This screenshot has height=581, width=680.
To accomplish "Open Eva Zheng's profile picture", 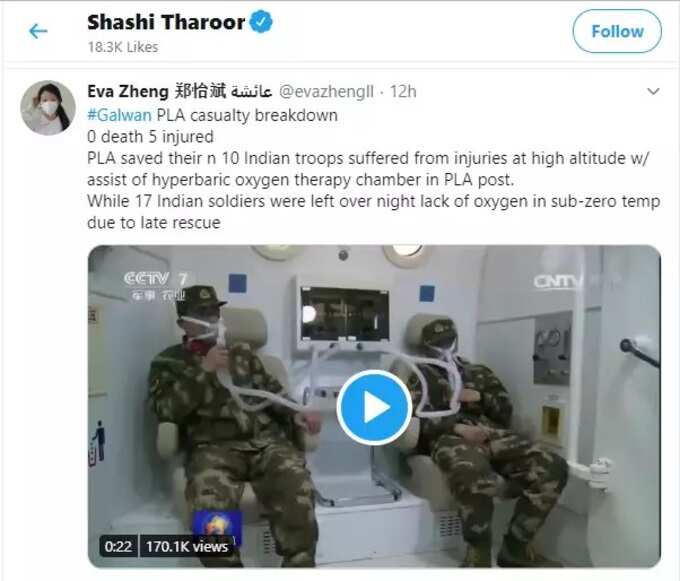I will click(48, 108).
